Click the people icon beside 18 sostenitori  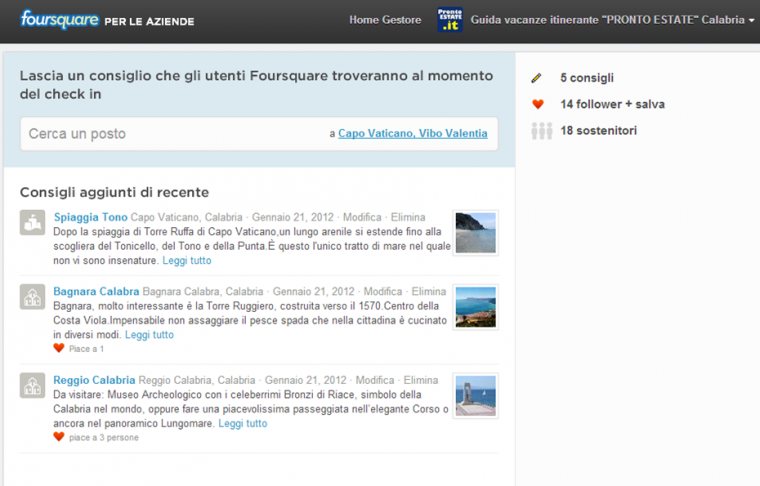[541, 131]
